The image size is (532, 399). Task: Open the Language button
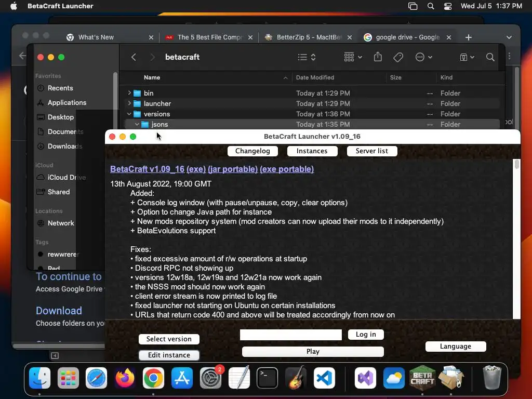[456, 347]
